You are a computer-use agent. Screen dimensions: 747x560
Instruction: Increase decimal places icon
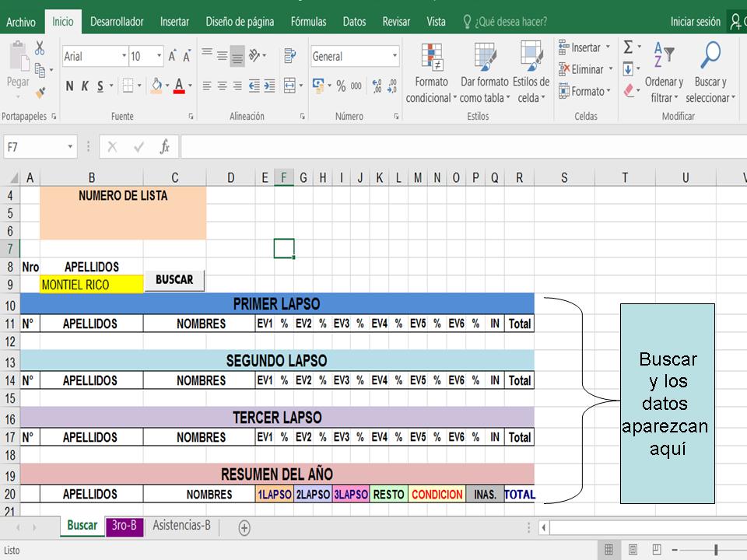pos(377,86)
